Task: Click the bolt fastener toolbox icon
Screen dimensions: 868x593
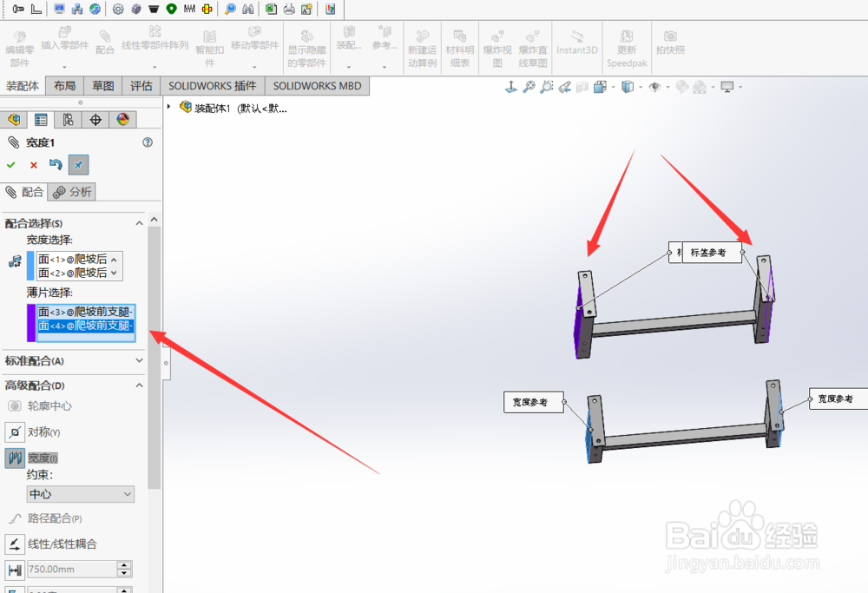Action: (18, 9)
